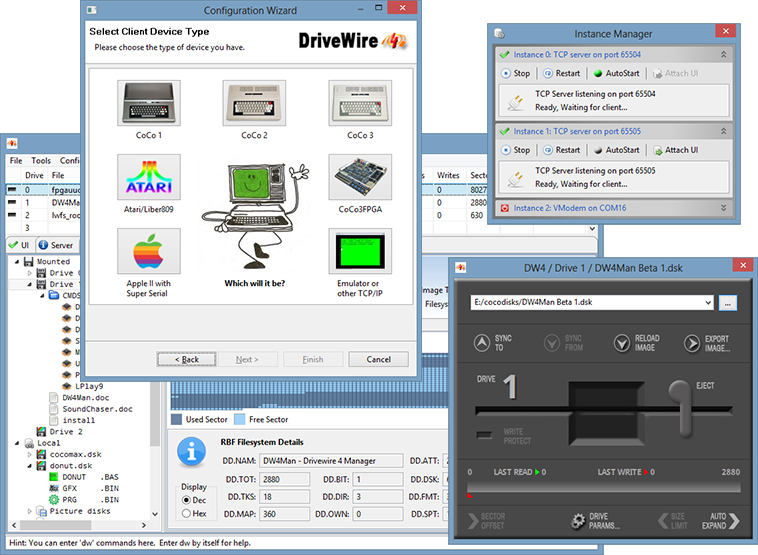
Task: Open the disk image path dropdown
Action: 708,303
